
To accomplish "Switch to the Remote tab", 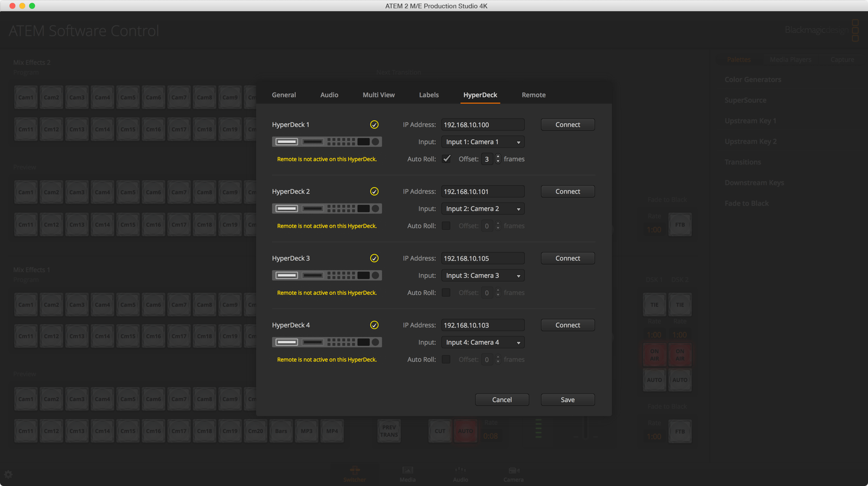I will 533,95.
